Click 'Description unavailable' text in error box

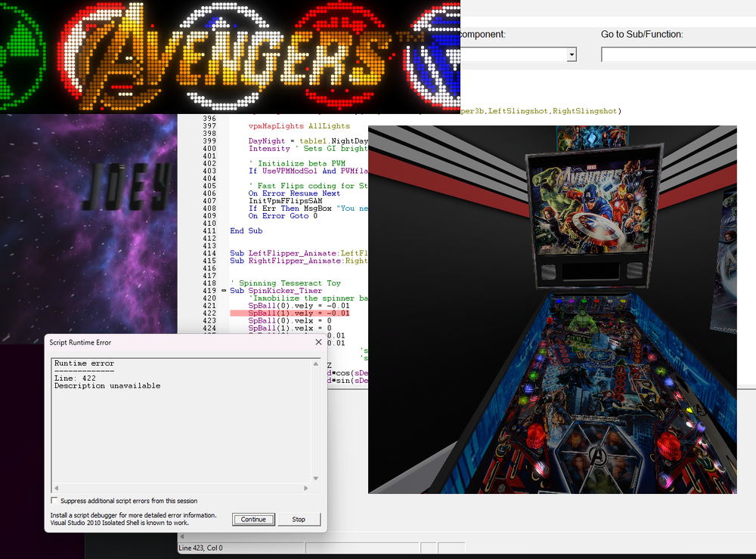[x=107, y=385]
